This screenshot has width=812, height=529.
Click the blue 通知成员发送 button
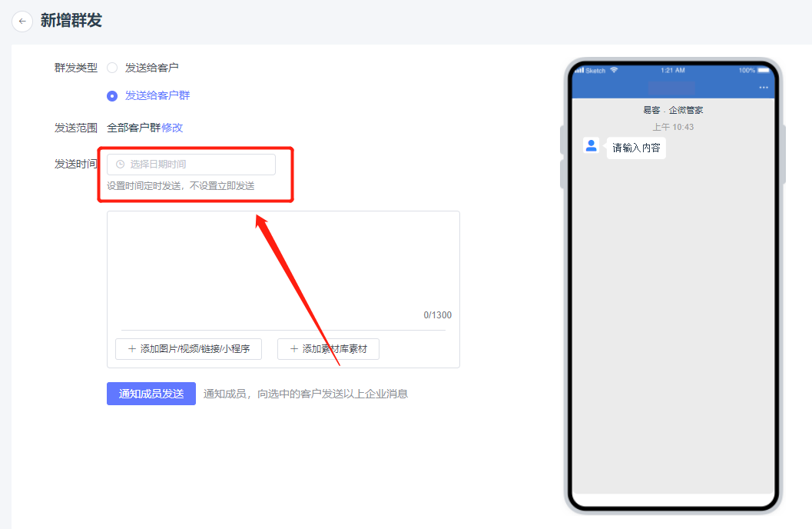pos(151,393)
